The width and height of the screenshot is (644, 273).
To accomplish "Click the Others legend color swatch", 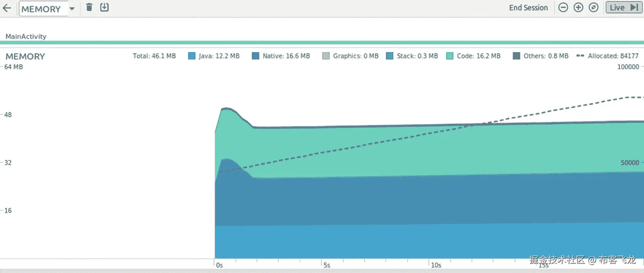I will pyautogui.click(x=516, y=56).
